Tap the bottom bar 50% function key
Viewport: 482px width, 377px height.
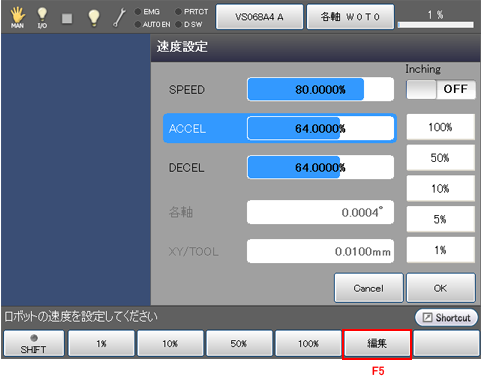239,343
